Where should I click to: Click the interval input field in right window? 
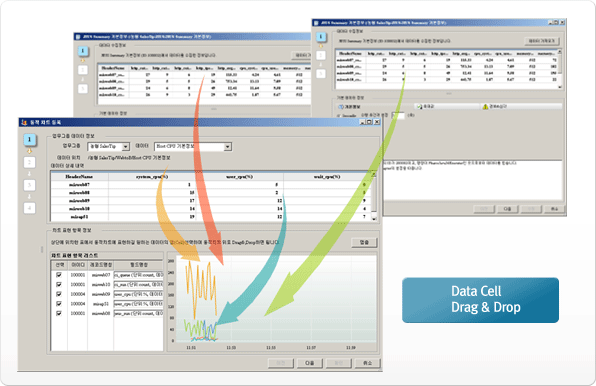tap(398, 115)
